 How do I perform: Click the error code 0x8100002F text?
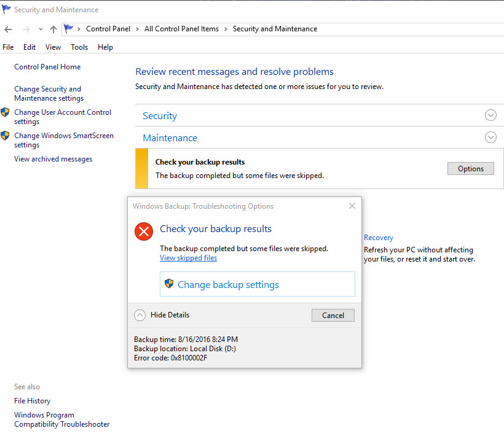pos(170,358)
